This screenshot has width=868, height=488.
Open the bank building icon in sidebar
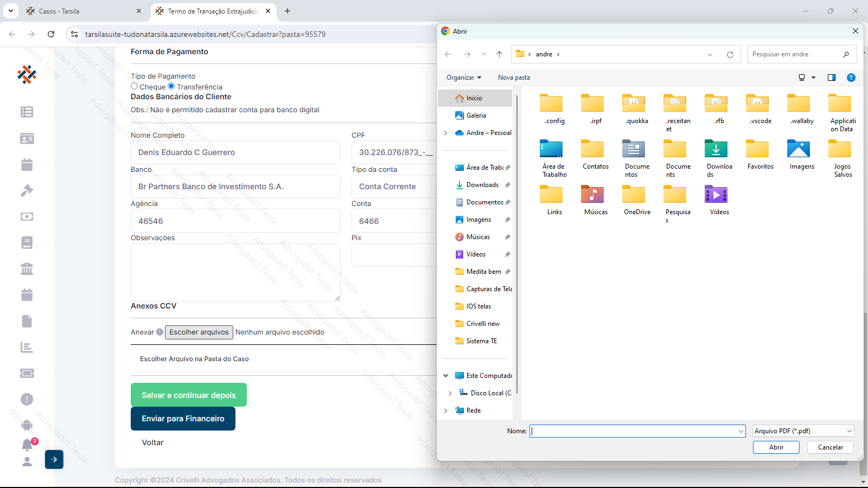pyautogui.click(x=27, y=268)
